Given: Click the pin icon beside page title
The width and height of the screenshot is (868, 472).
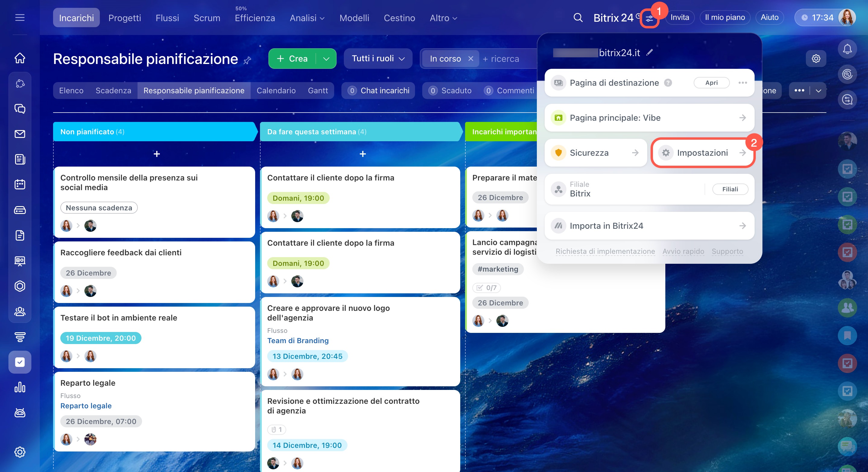Looking at the screenshot, I should coord(247,60).
